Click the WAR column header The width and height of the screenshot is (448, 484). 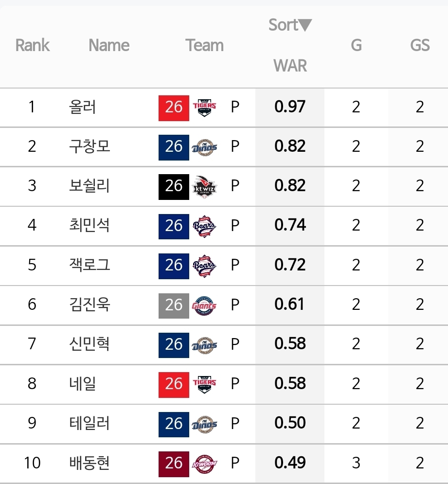coord(290,66)
